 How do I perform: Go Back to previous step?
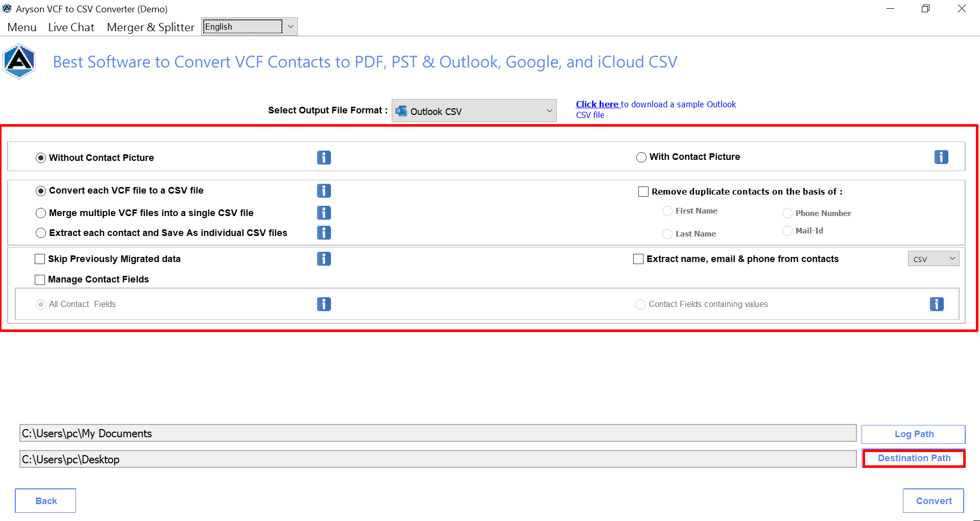pyautogui.click(x=45, y=501)
